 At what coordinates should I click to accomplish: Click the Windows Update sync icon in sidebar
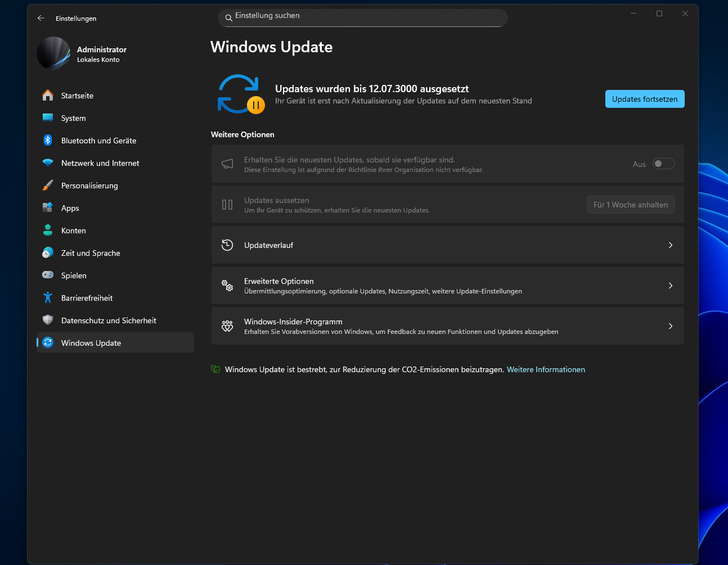(48, 343)
